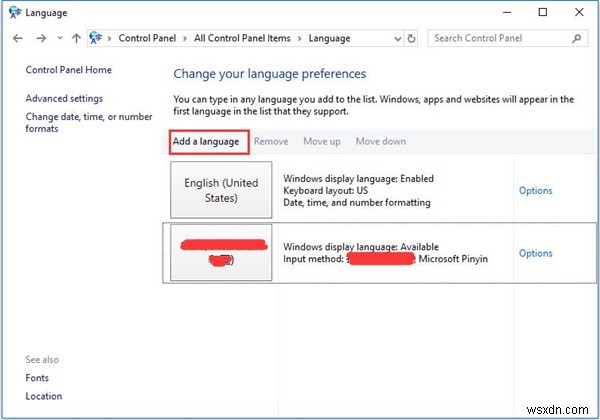600x420 pixels.
Task: Open the Fonts link under See also
Action: [x=37, y=378]
